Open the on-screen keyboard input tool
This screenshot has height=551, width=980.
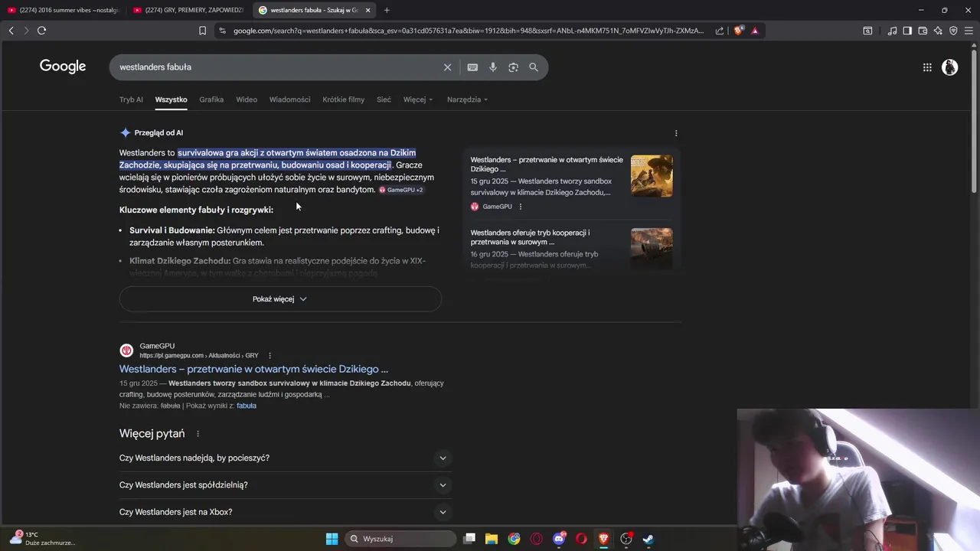[x=472, y=67]
